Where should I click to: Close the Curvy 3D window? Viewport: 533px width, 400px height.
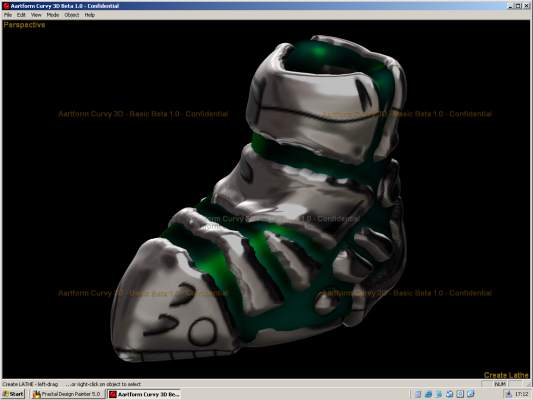(x=526, y=6)
